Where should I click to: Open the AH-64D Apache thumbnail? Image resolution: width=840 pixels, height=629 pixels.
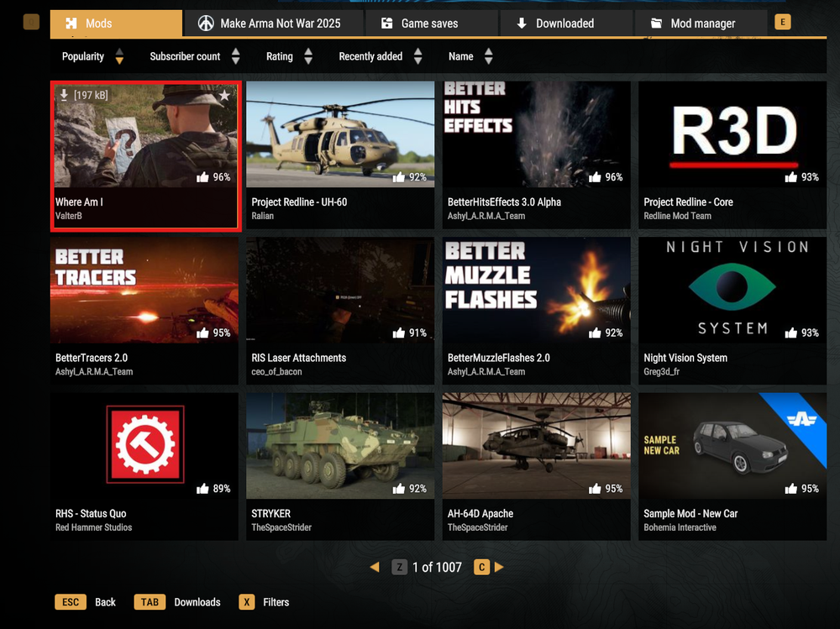point(536,446)
